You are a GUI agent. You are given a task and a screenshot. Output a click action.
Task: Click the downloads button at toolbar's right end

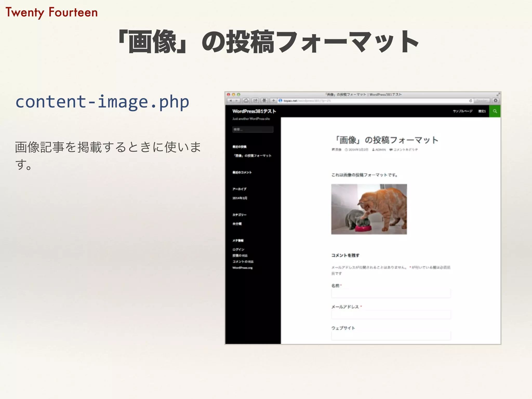495,101
